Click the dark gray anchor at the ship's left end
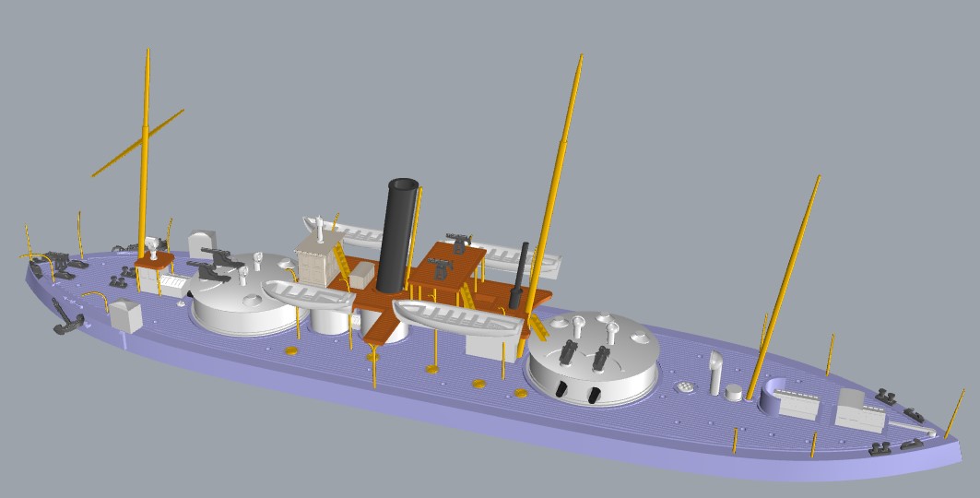The height and width of the screenshot is (498, 980). 68,319
